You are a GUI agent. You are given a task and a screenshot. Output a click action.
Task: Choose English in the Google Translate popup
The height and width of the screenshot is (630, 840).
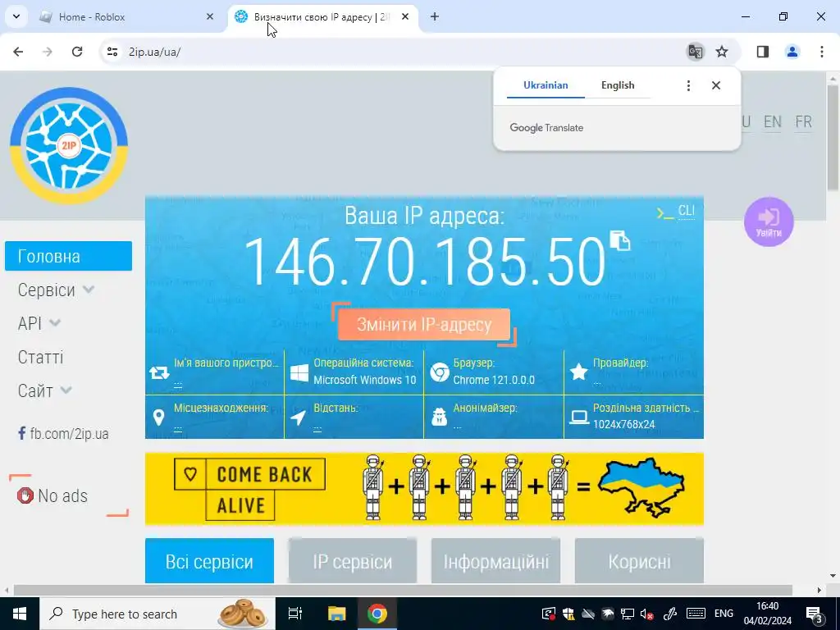pos(618,85)
